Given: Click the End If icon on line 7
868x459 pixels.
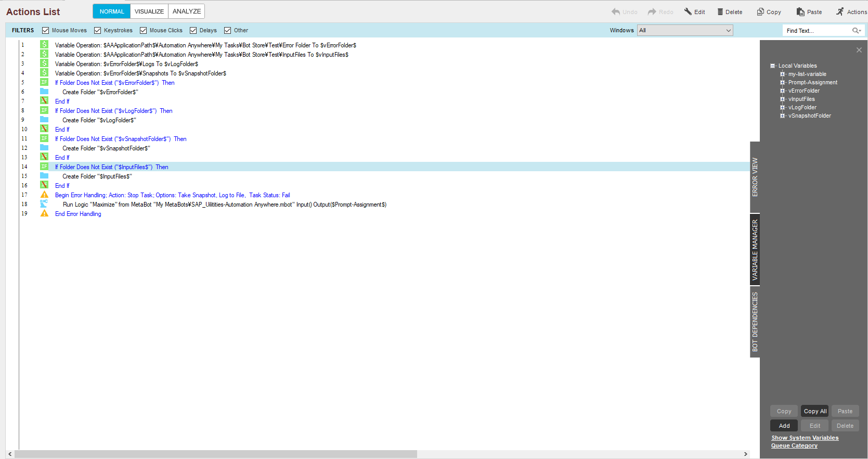Looking at the screenshot, I should coord(44,101).
